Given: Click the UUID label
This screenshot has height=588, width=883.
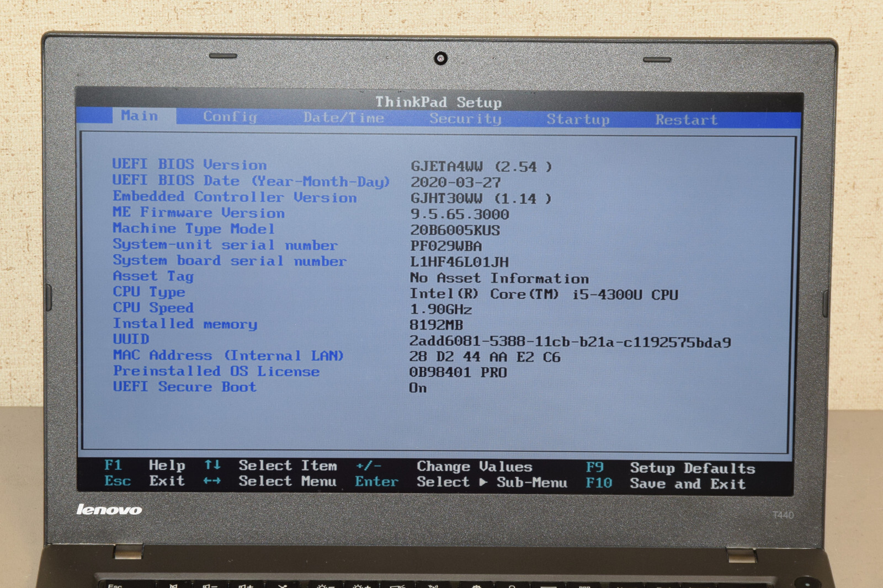Looking at the screenshot, I should [x=131, y=339].
